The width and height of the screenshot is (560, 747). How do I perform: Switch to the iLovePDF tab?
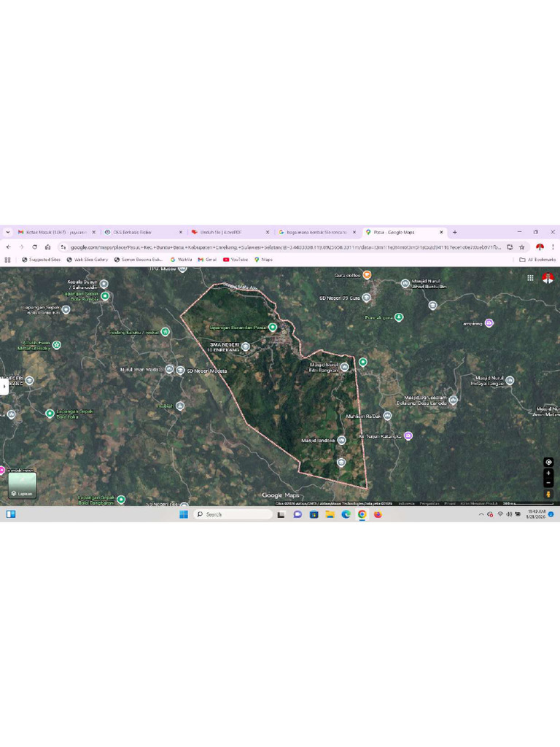pyautogui.click(x=230, y=232)
